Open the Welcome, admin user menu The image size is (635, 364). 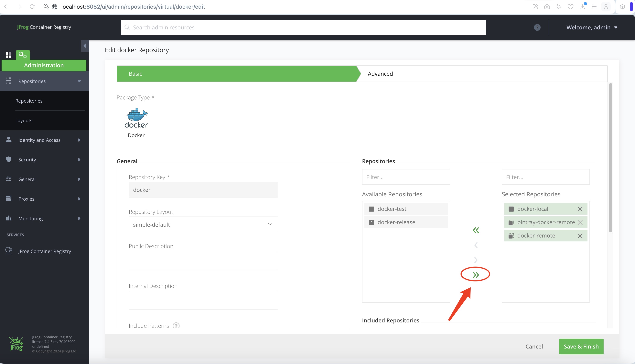tap(592, 27)
